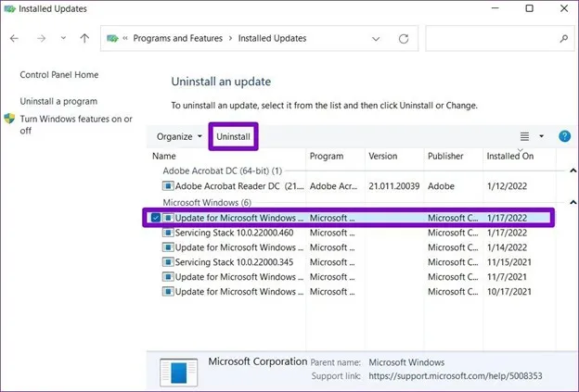Expand the address bar history dropdown
Image resolution: width=579 pixels, height=392 pixels.
tap(376, 39)
